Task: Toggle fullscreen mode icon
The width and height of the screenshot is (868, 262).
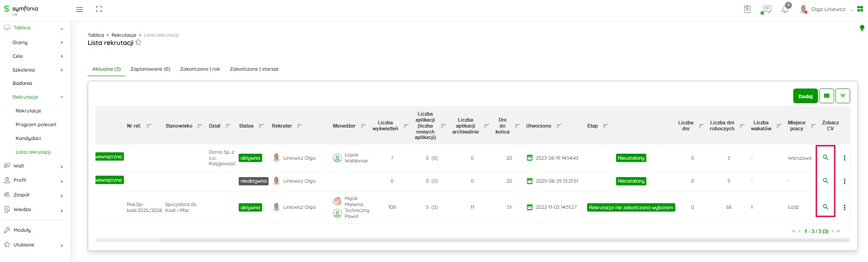Action: click(99, 9)
